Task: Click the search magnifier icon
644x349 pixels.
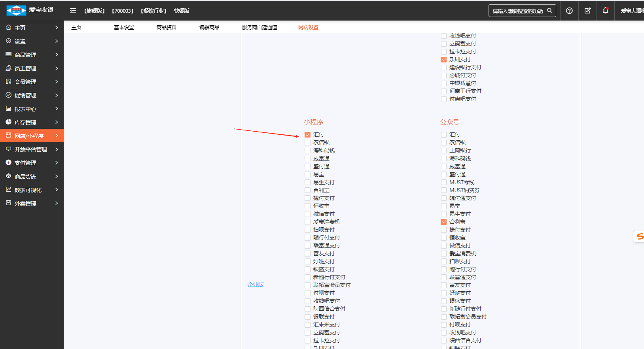Action: [549, 11]
